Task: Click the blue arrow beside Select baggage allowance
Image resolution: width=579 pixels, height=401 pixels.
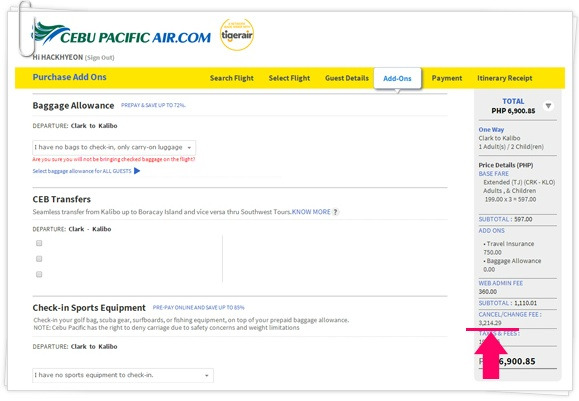Action: coord(137,171)
